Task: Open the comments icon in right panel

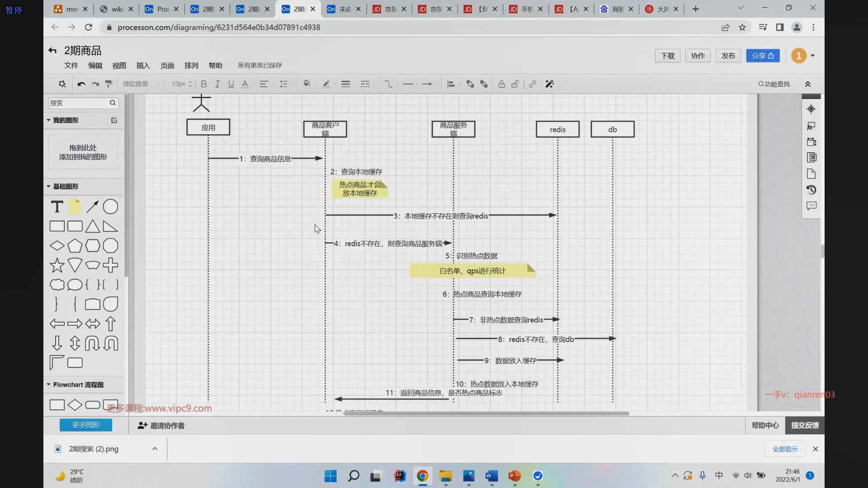Action: [x=811, y=206]
